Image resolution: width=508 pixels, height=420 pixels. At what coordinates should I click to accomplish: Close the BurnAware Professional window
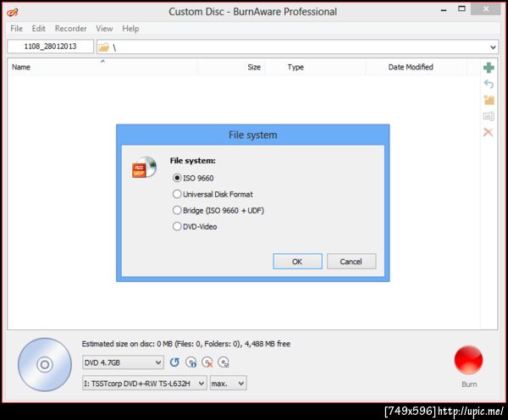[486, 9]
